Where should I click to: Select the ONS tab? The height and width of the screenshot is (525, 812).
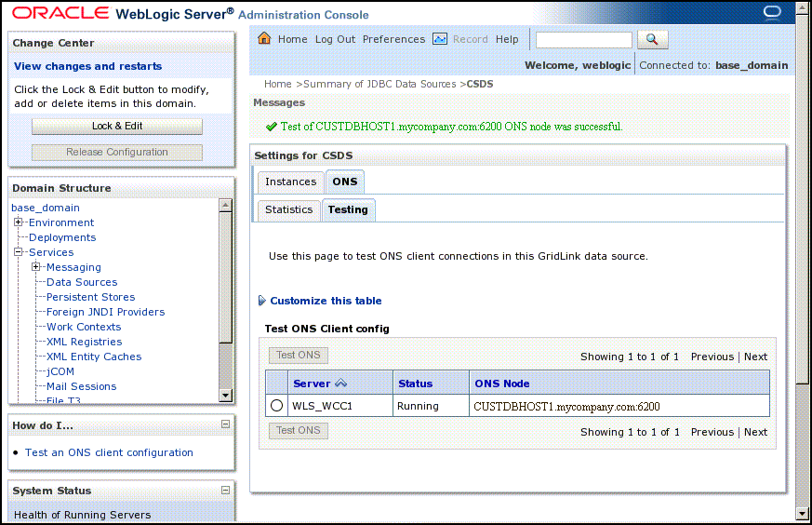pyautogui.click(x=345, y=182)
